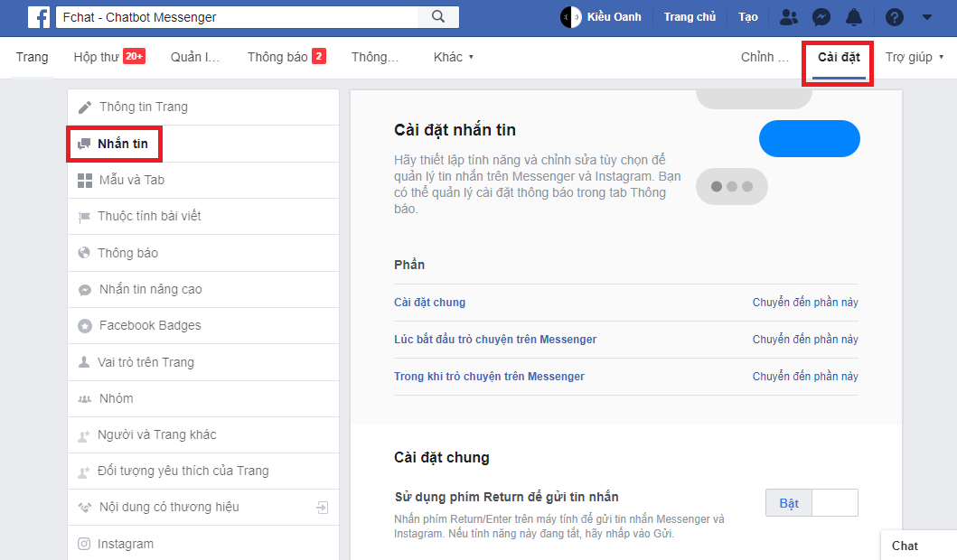Viewport: 957px width, 560px height.
Task: Click the Instagram icon in sidebar
Action: 84,544
